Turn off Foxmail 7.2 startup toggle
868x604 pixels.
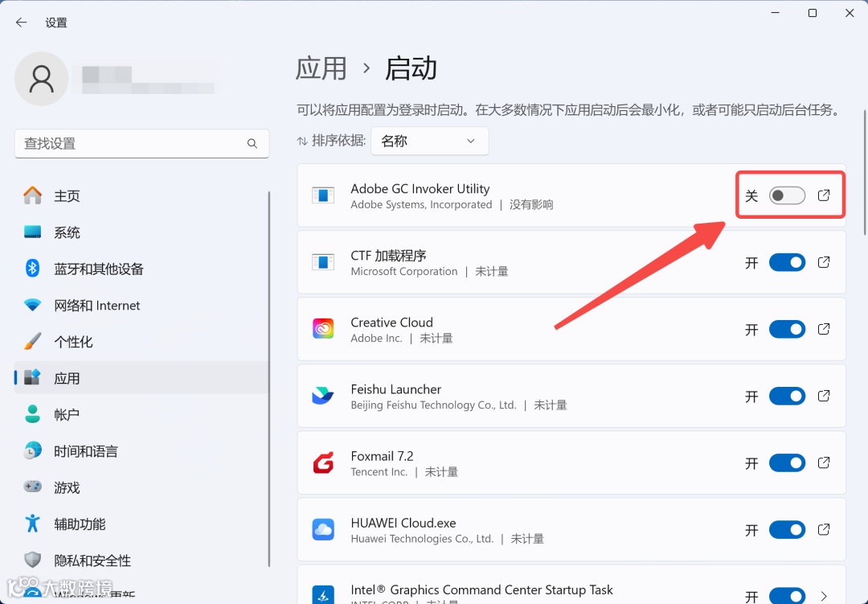click(x=787, y=462)
